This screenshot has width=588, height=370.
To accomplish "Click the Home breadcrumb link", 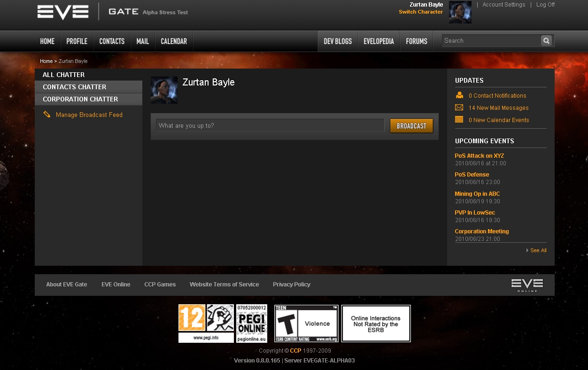I will (46, 61).
